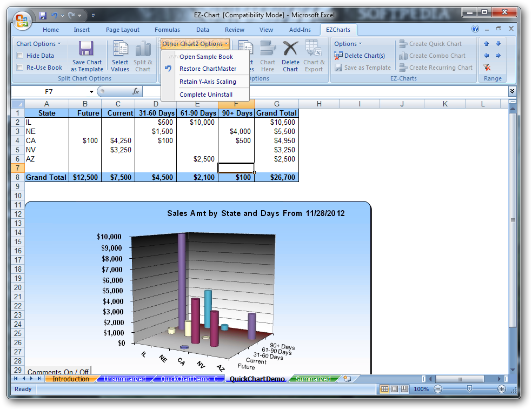Switch to Normal view in status bar
The width and height of the screenshot is (532, 410).
coord(384,389)
